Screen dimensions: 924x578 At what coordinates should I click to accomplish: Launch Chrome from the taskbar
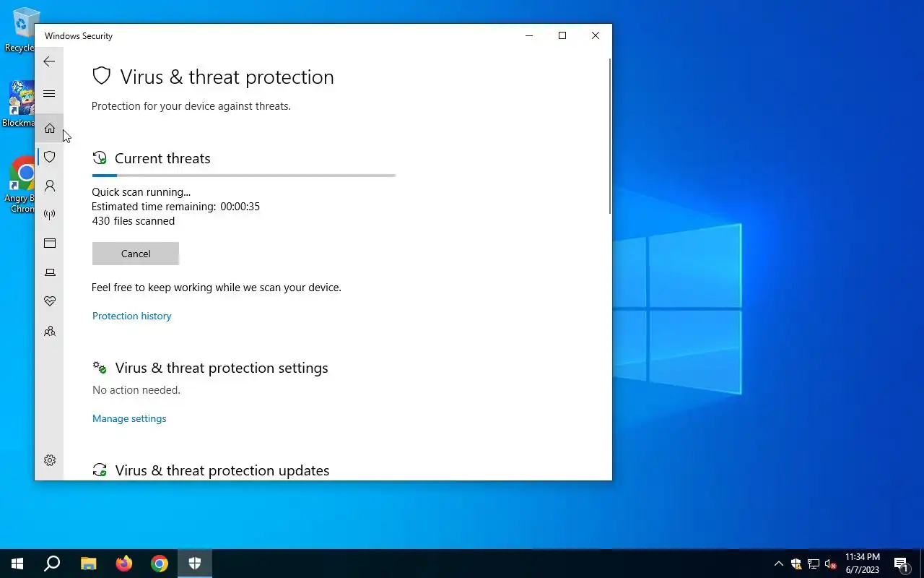click(x=160, y=564)
